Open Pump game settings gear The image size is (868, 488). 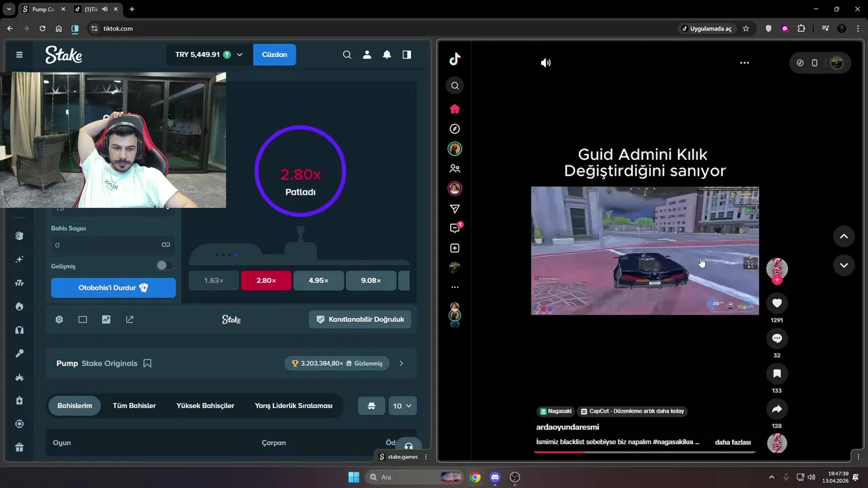pyautogui.click(x=59, y=319)
